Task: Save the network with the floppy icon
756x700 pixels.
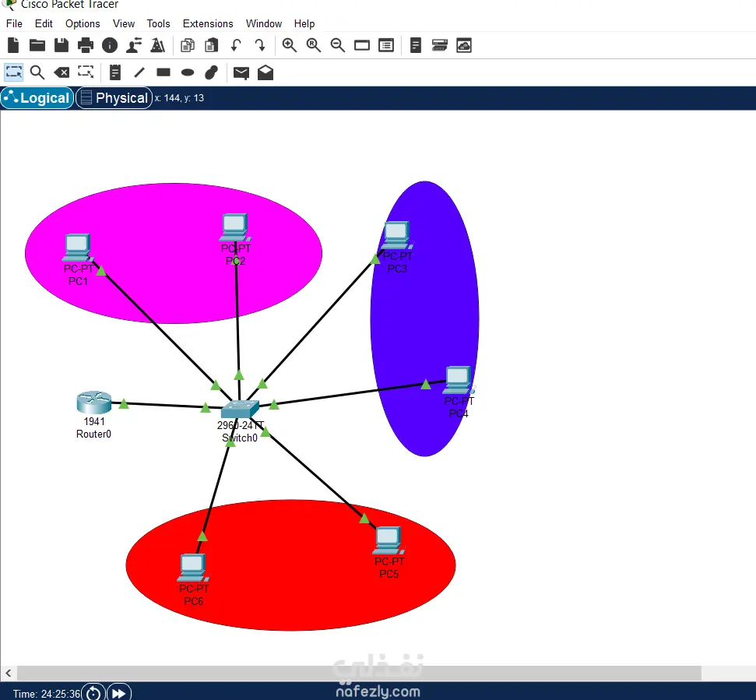Action: [x=62, y=45]
